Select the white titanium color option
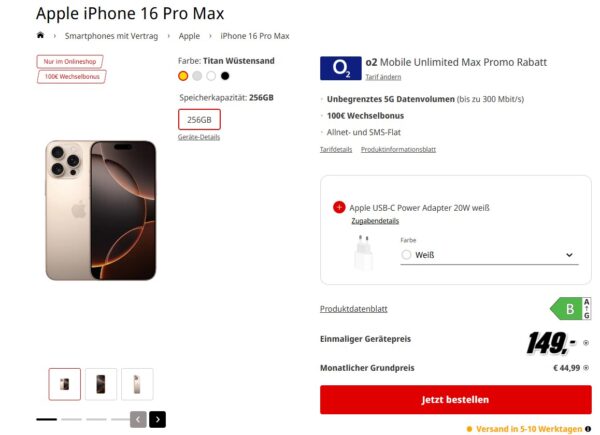This screenshot has width=600, height=435. point(211,76)
